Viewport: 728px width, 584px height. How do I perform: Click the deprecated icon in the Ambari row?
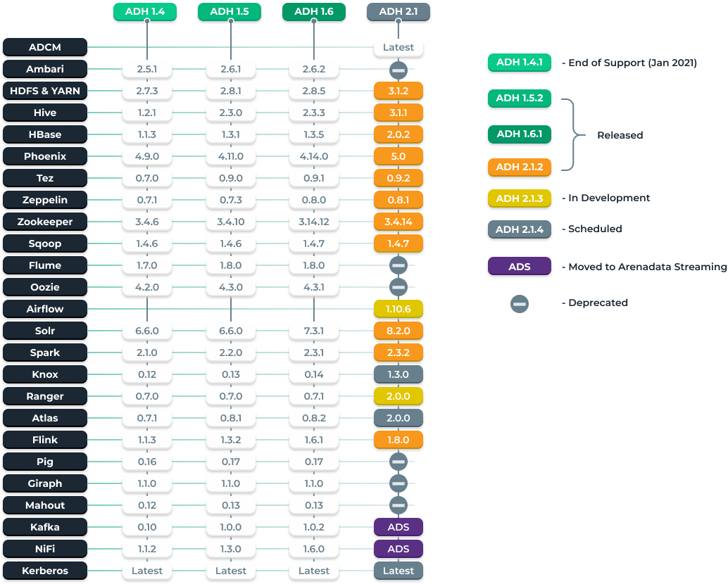pyautogui.click(x=398, y=70)
